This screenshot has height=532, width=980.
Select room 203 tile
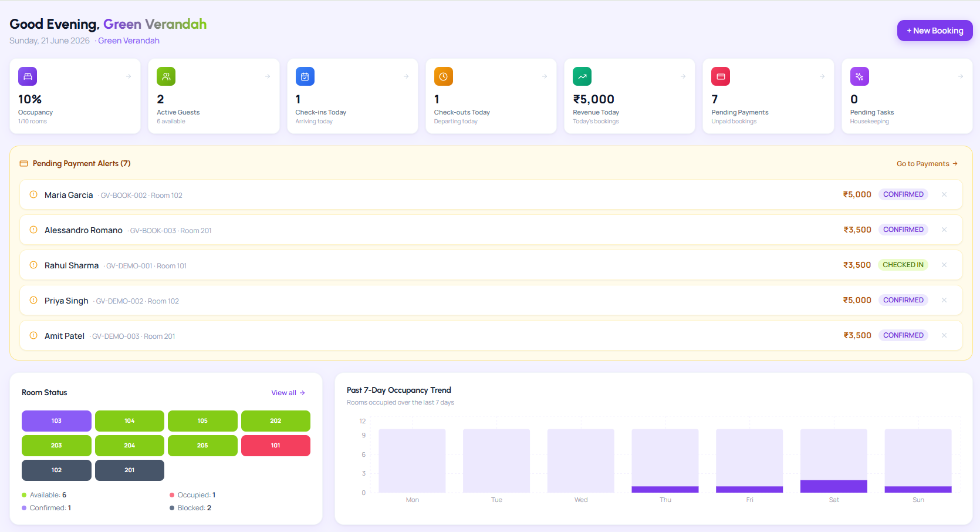(x=56, y=446)
